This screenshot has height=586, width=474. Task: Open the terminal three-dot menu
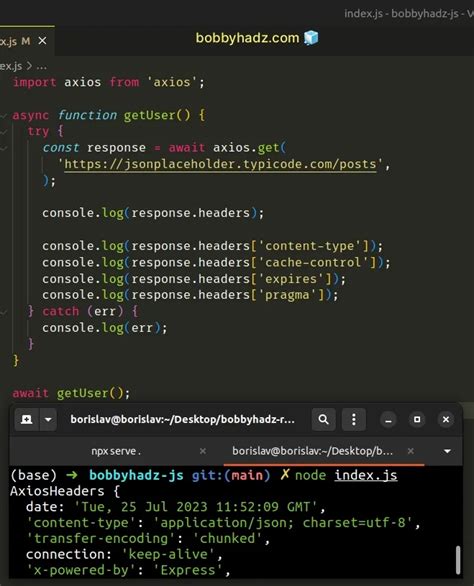[354, 419]
